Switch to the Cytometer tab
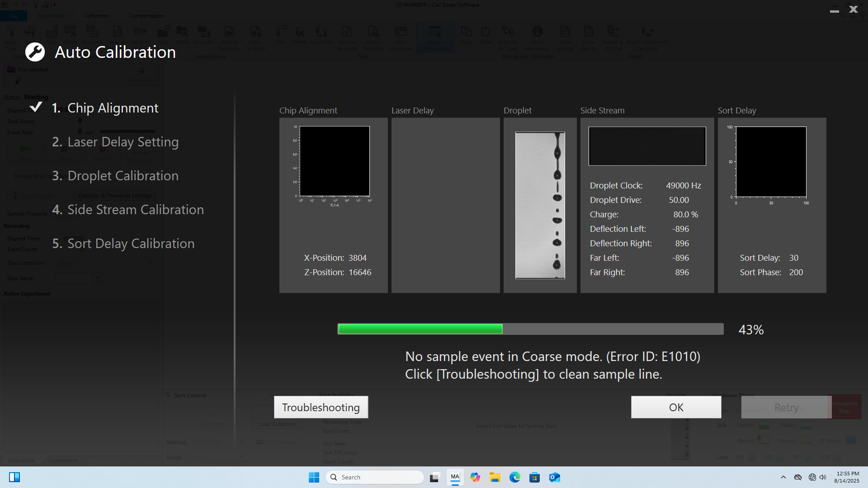 [x=97, y=15]
